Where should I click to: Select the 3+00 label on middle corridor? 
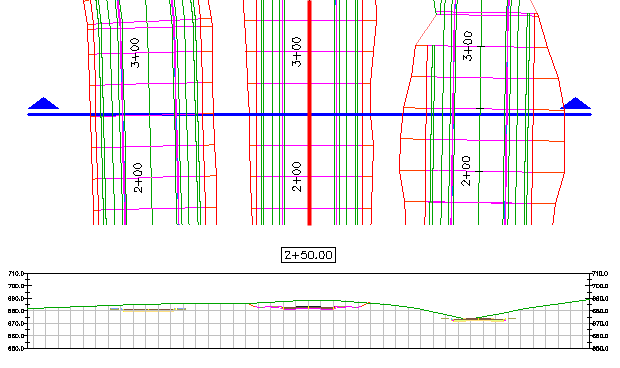[x=297, y=52]
